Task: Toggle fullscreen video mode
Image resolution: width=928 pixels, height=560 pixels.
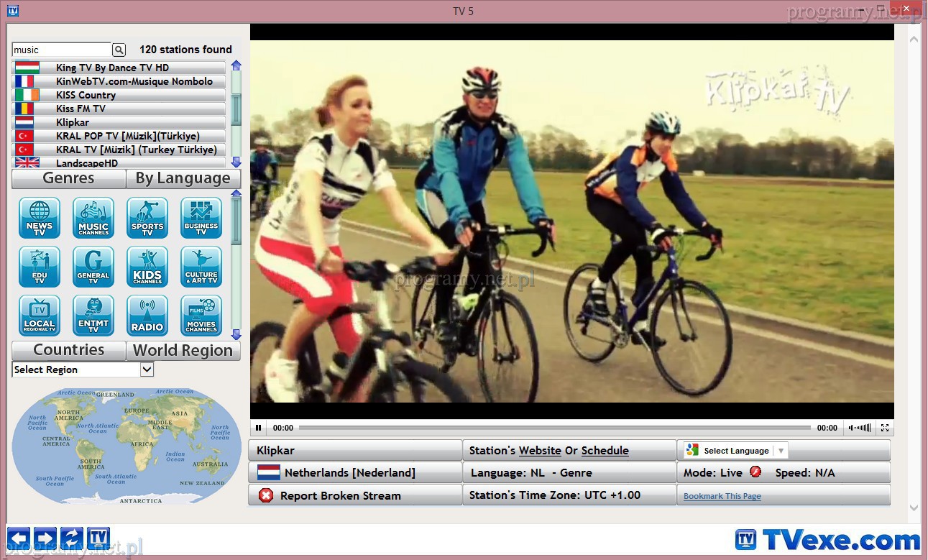Action: point(885,428)
